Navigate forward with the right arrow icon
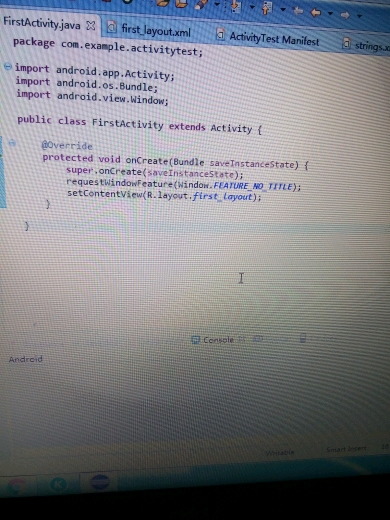This screenshot has height=520, width=390. coord(345,15)
